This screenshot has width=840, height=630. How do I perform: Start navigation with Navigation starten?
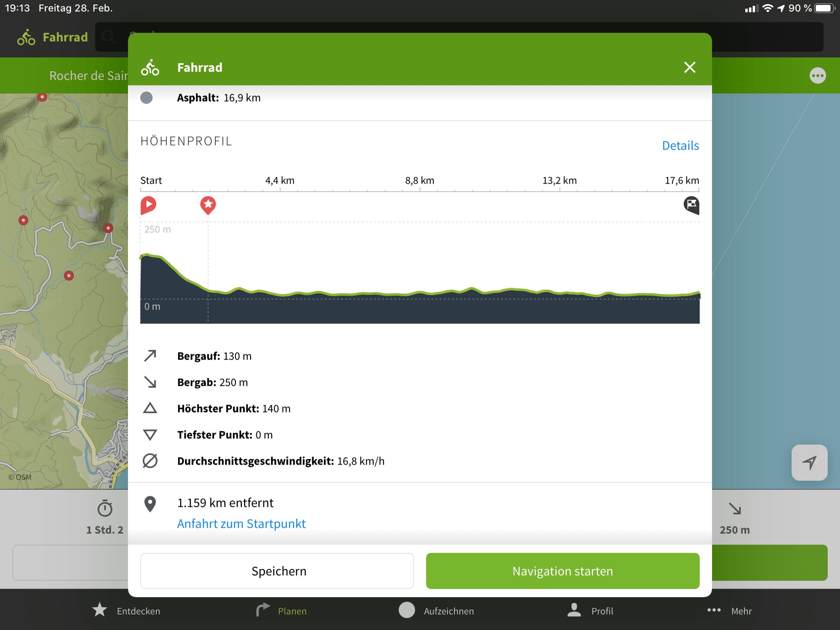click(563, 571)
